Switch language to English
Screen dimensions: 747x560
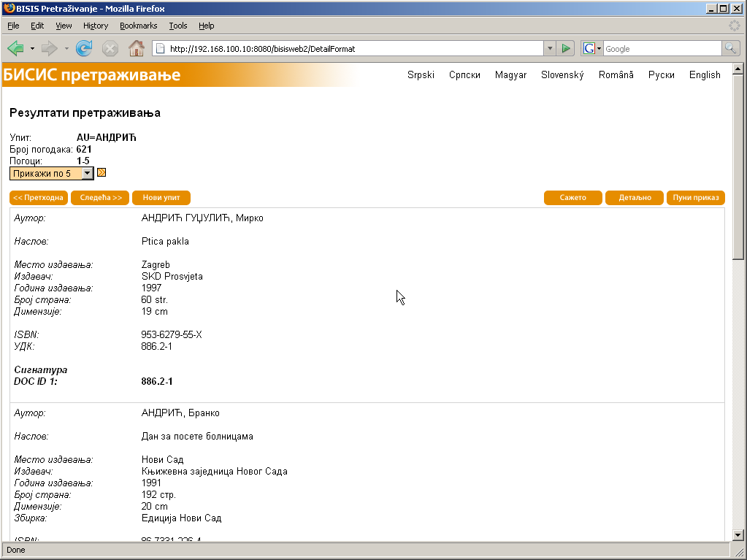pyautogui.click(x=704, y=74)
